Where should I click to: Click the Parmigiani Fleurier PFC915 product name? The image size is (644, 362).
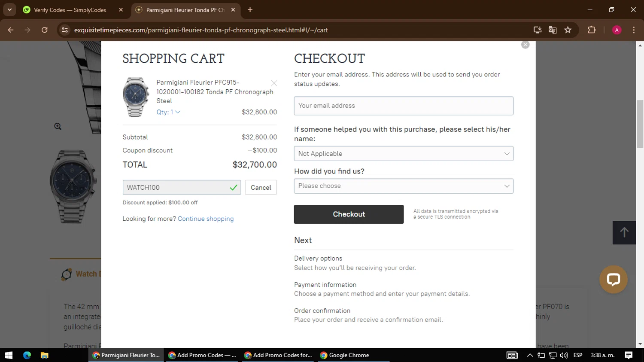tap(215, 91)
